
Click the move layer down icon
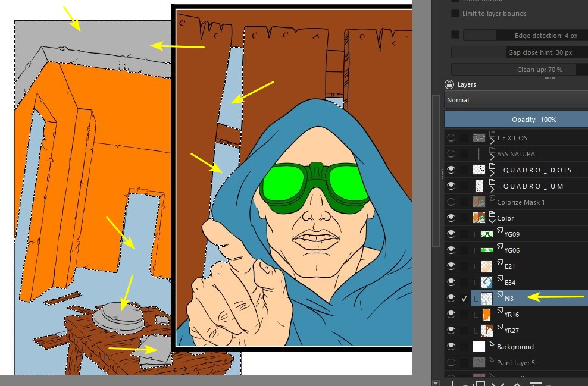point(499,384)
